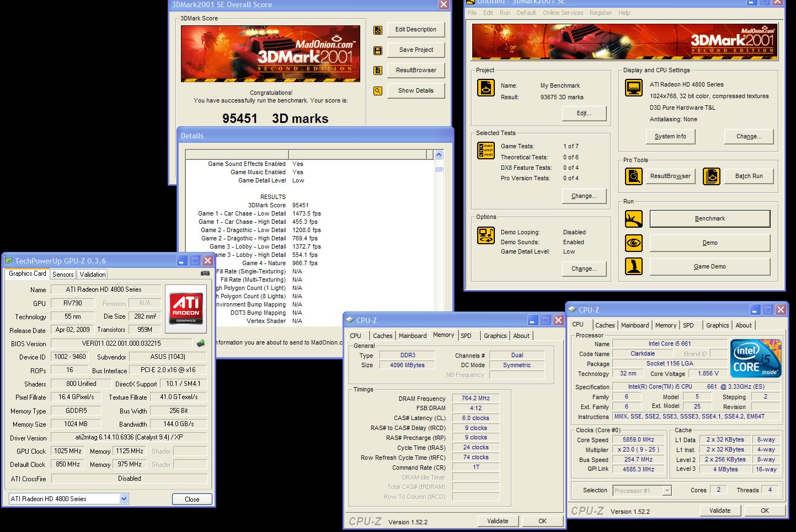796x532 pixels.
Task: Open the File menu in 3DMark2001 SE
Action: [x=472, y=13]
